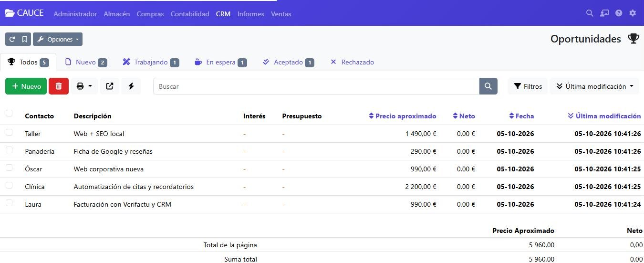Open the external link export icon button
Viewport: 644px width, 263px height.
pyautogui.click(x=110, y=86)
